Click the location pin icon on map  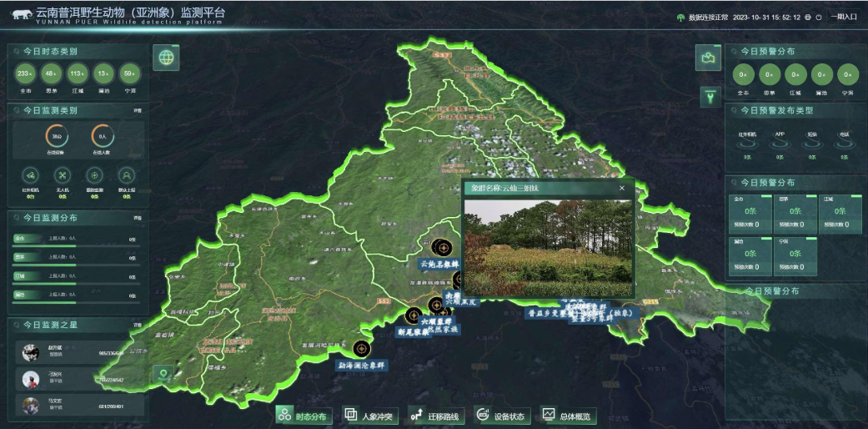coord(165,376)
